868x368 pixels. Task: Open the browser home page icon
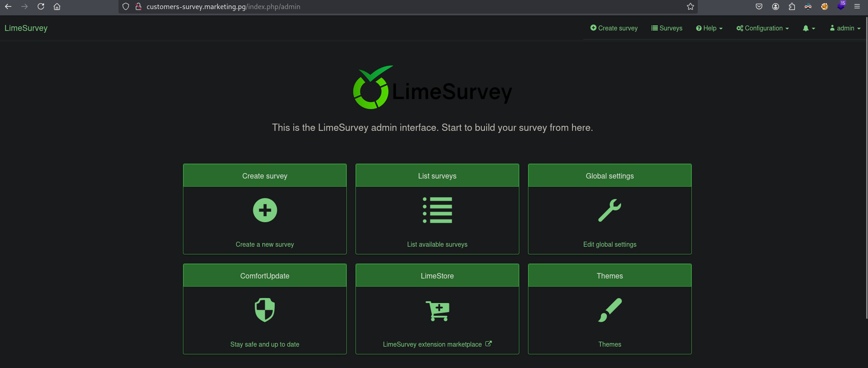57,6
